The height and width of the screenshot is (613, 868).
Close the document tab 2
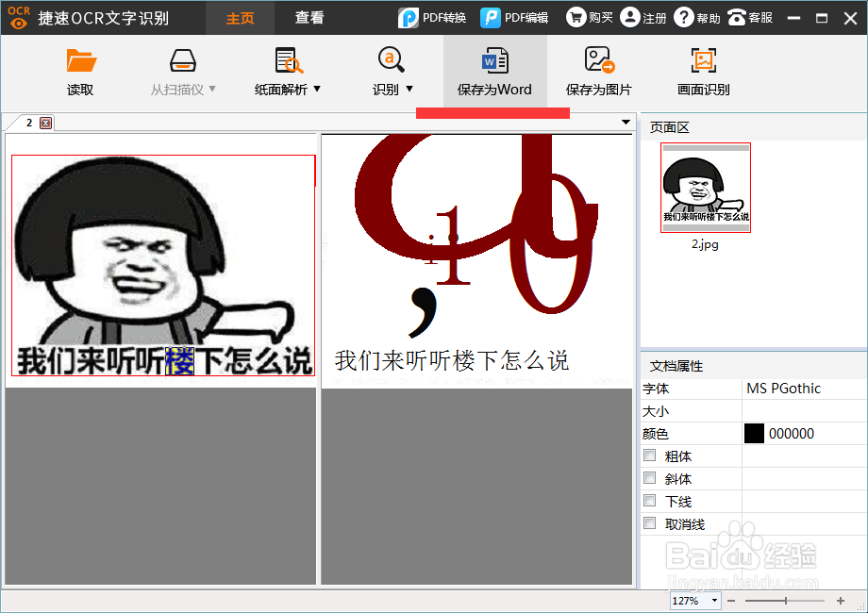pyautogui.click(x=46, y=123)
